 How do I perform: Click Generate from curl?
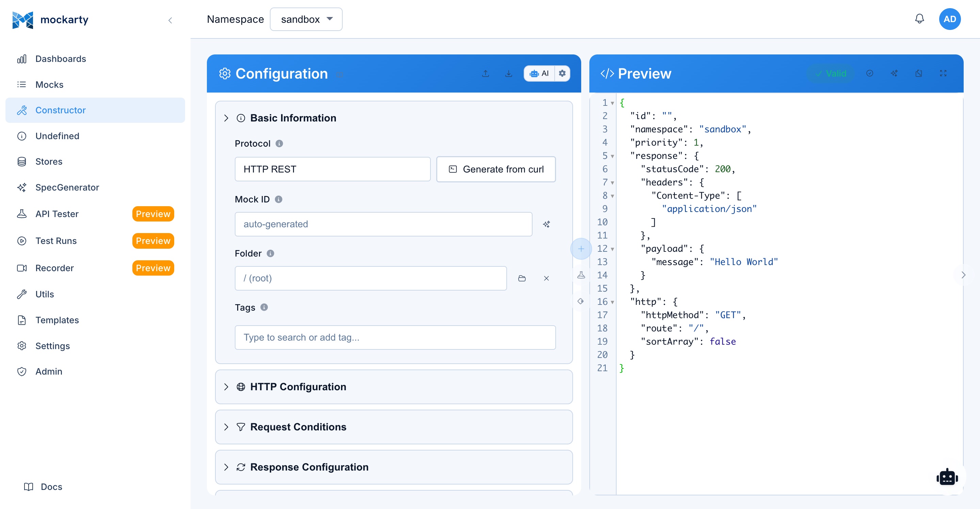click(x=496, y=169)
